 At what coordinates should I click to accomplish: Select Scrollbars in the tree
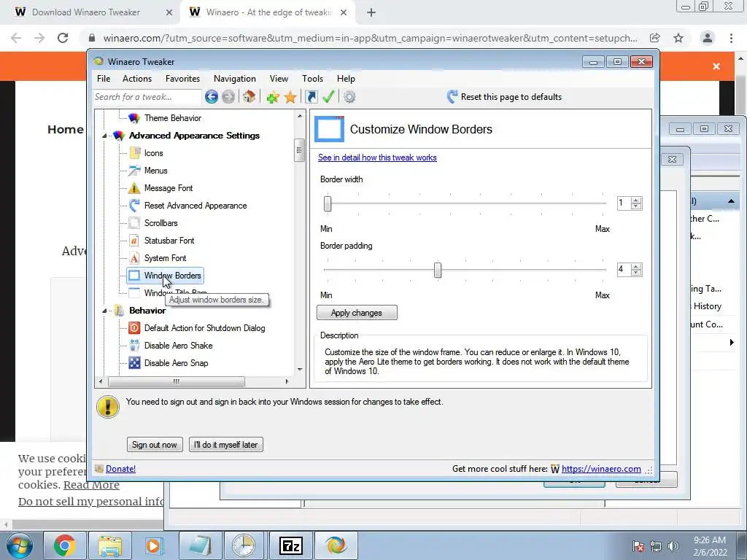click(161, 223)
